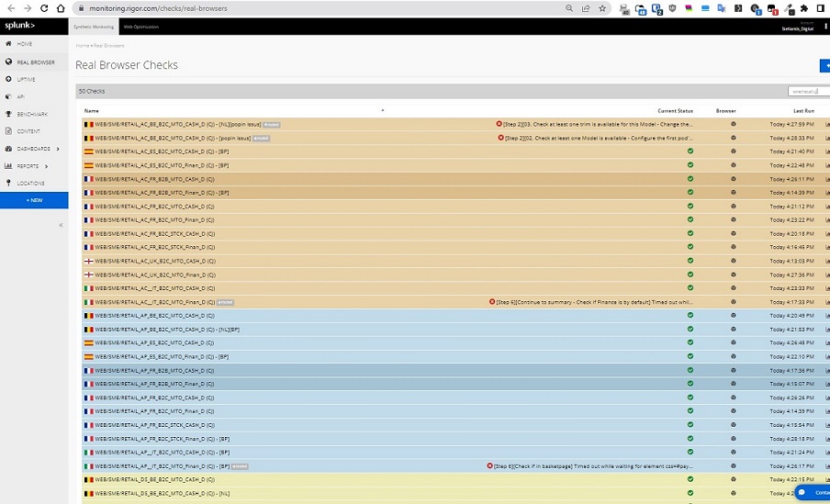The width and height of the screenshot is (830, 504).
Task: Click the Benchmark trophy icon
Action: (8, 114)
